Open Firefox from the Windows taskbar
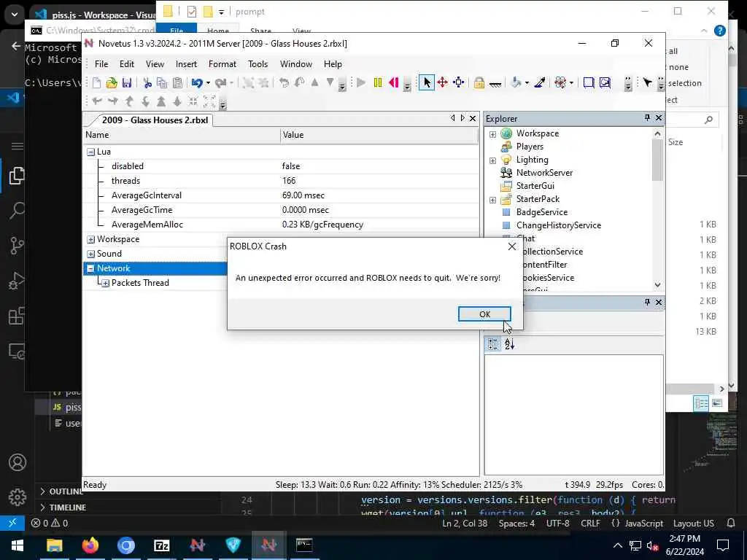 tap(90, 545)
